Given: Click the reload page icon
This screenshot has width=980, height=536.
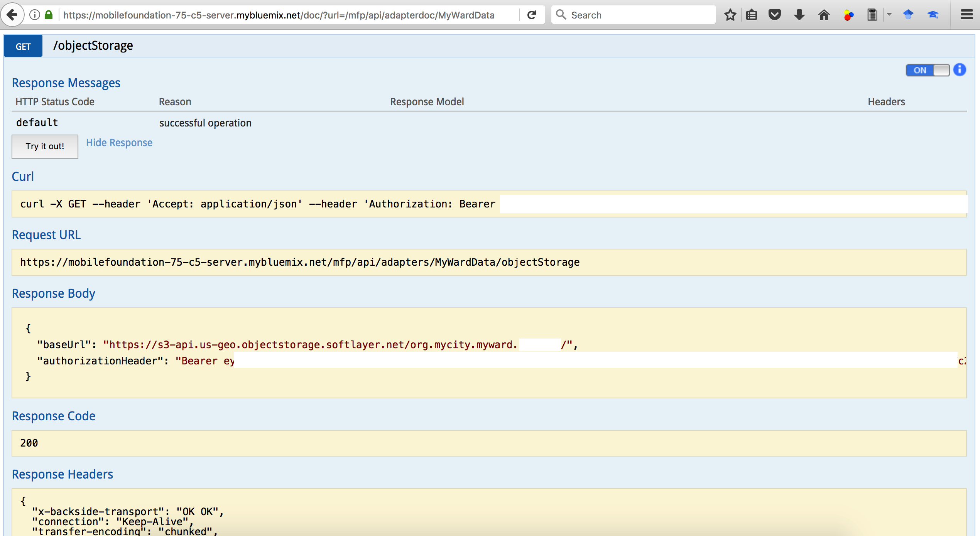Looking at the screenshot, I should point(532,15).
